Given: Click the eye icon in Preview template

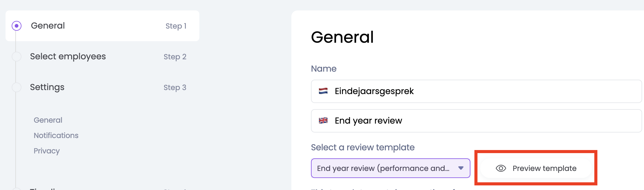Looking at the screenshot, I should tap(501, 168).
